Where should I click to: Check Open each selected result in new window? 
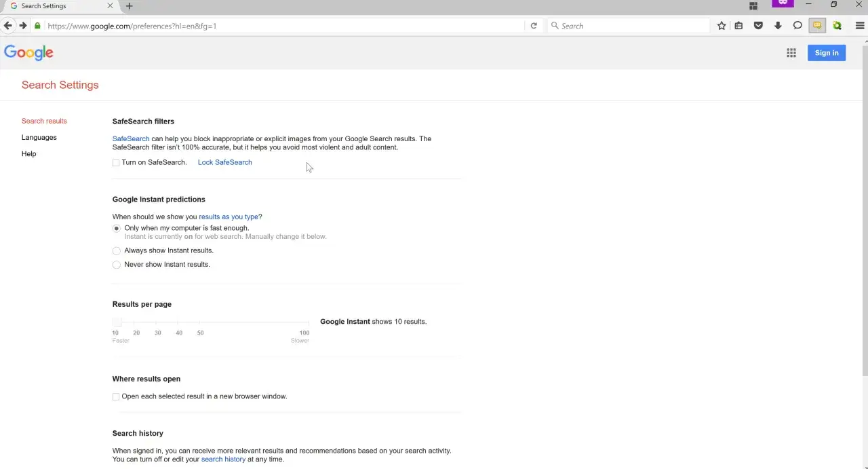tap(116, 396)
